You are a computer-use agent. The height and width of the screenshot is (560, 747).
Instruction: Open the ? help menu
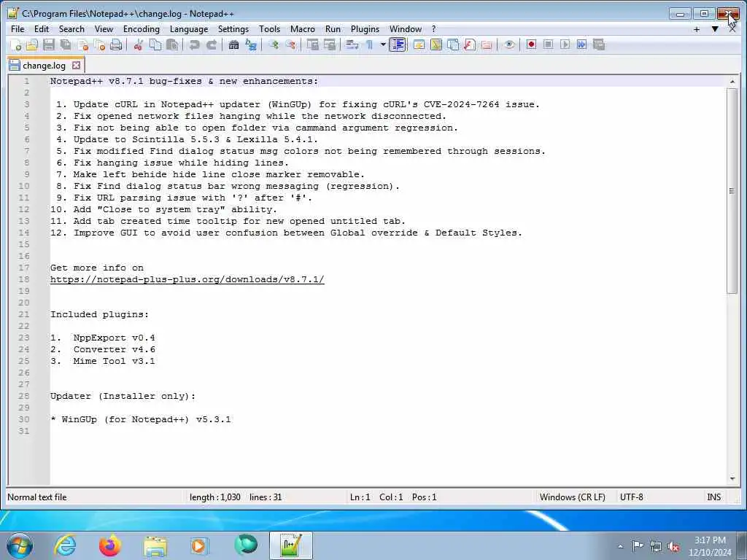pyautogui.click(x=433, y=29)
